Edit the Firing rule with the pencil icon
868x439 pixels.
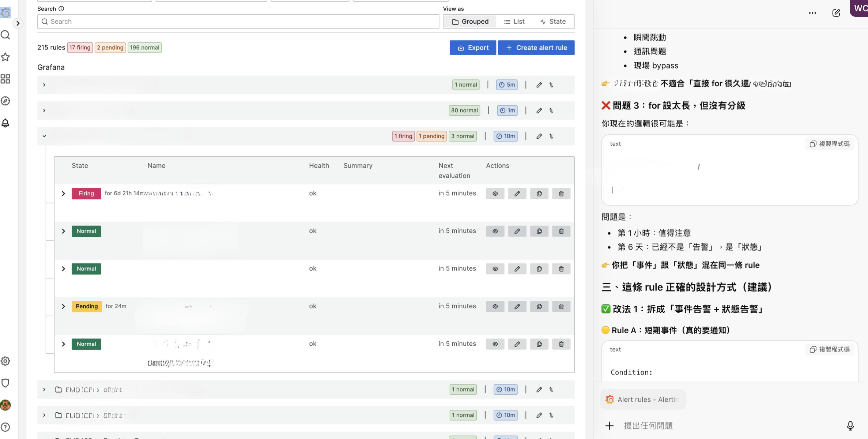point(517,194)
